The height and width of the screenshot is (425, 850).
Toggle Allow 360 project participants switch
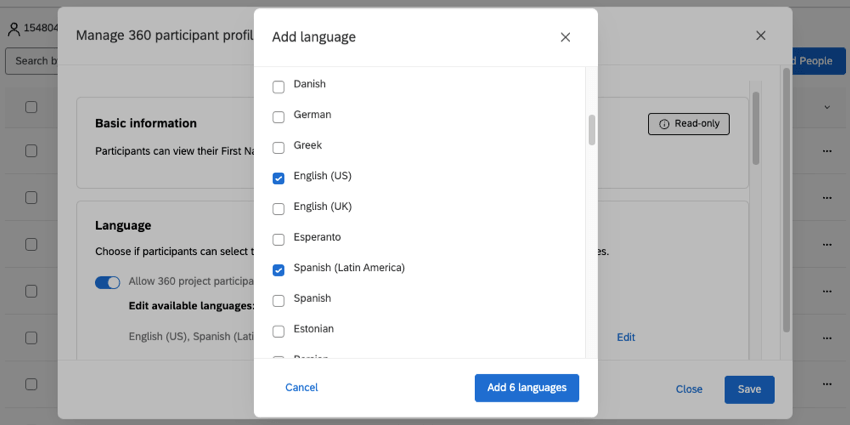point(107,283)
